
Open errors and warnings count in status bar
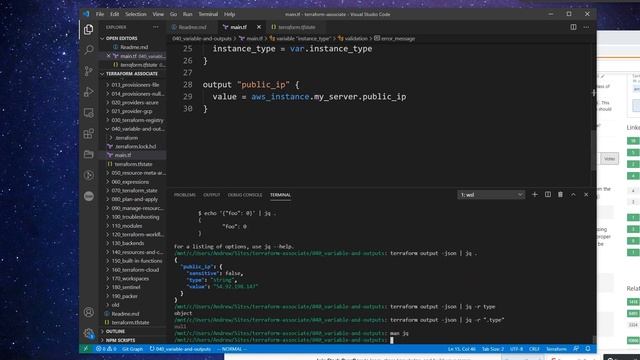click(106, 349)
